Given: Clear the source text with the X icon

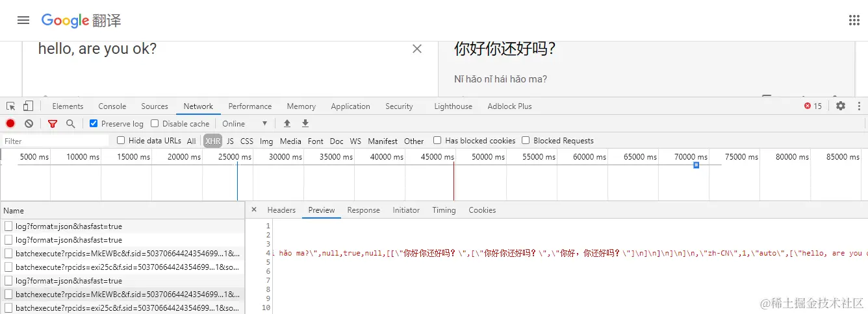Looking at the screenshot, I should [x=417, y=49].
